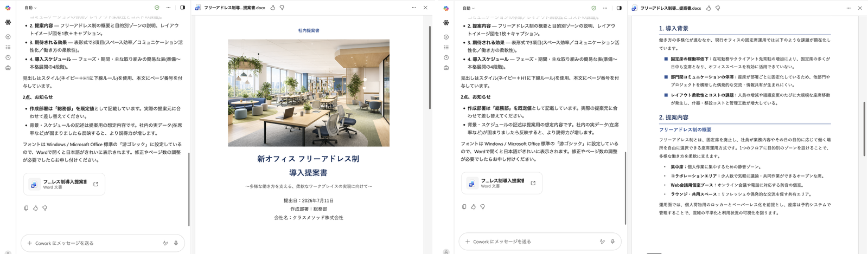868x254 pixels.
Task: Click the pen rewrite icon in left message box
Action: [165, 243]
